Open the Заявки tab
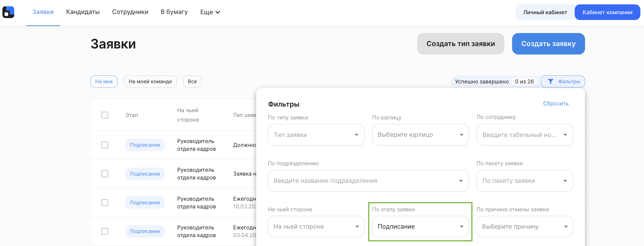Screen dimensions: 644x246 coord(43,12)
